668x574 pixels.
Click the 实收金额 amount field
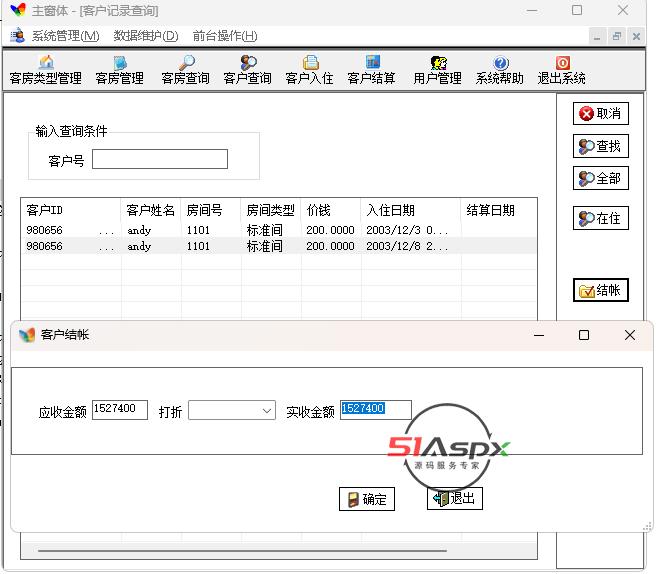click(375, 409)
